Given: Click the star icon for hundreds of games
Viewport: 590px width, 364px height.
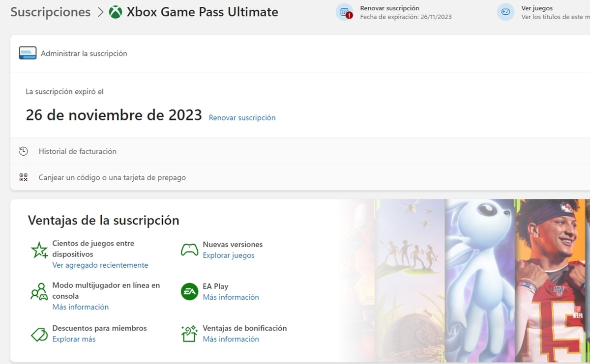Looking at the screenshot, I should [39, 250].
